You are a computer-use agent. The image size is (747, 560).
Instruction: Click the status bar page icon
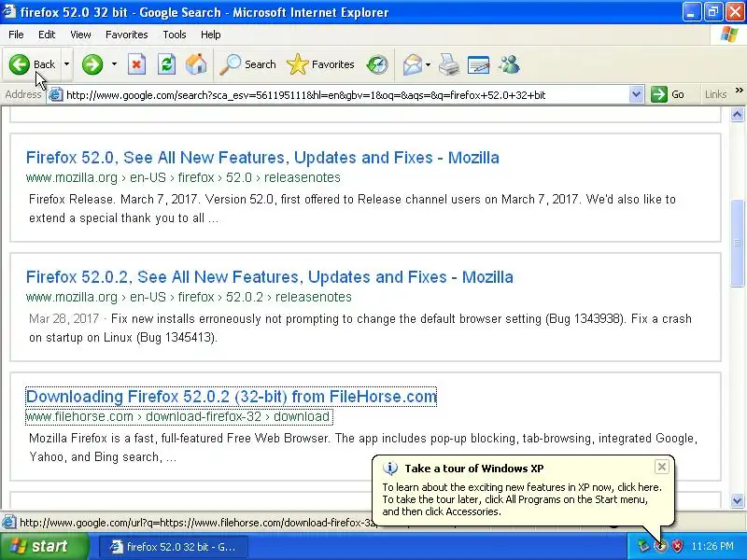pyautogui.click(x=8, y=523)
